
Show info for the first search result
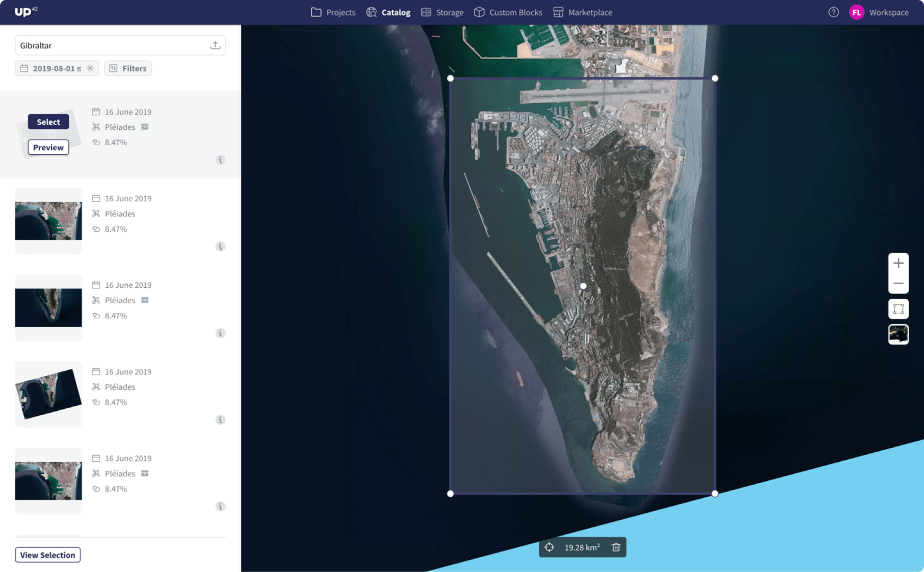[x=220, y=160]
